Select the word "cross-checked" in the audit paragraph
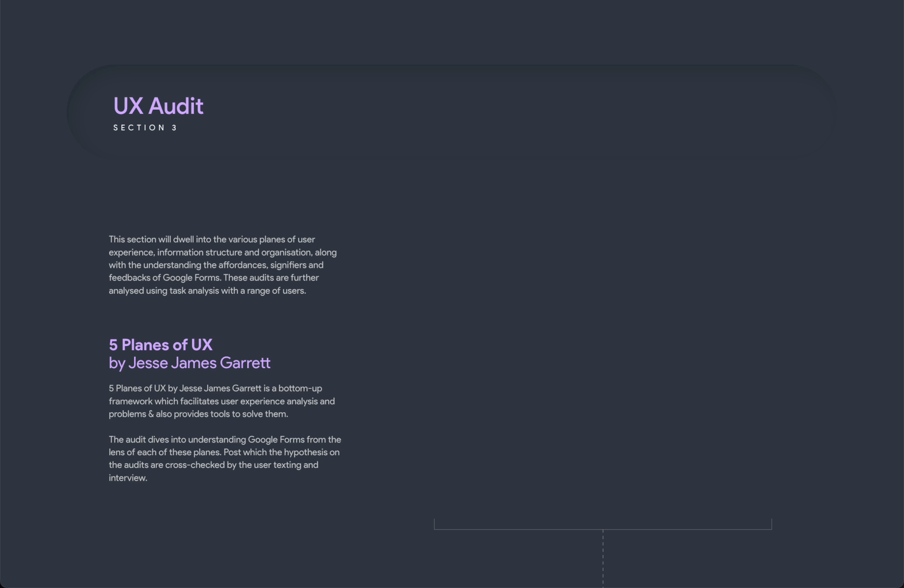 point(195,465)
